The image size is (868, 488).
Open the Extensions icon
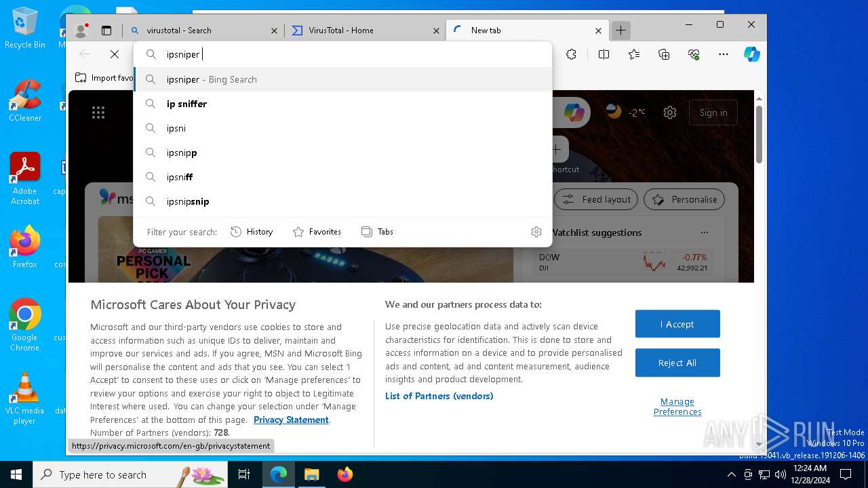tap(571, 54)
